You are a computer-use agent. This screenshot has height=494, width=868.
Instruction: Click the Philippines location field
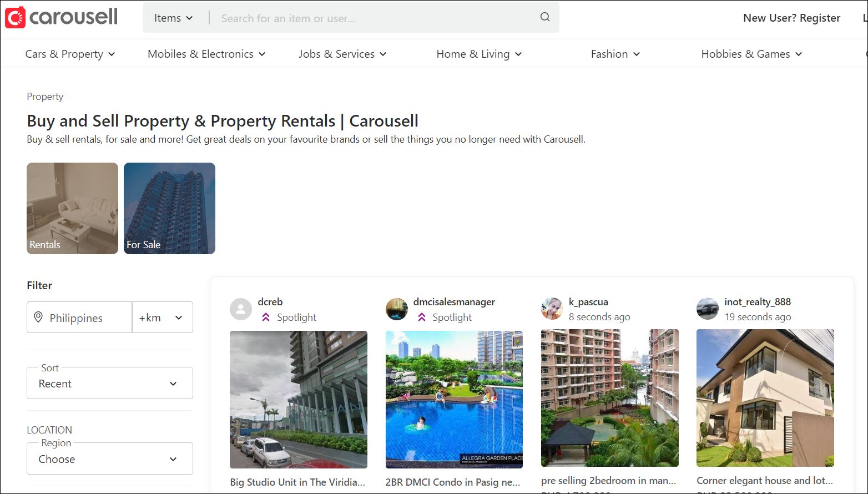pos(79,317)
